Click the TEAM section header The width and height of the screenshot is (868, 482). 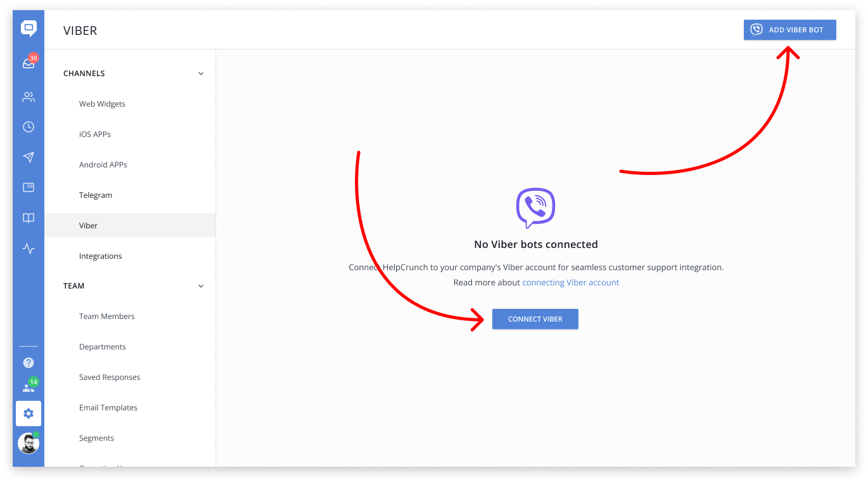click(x=74, y=286)
